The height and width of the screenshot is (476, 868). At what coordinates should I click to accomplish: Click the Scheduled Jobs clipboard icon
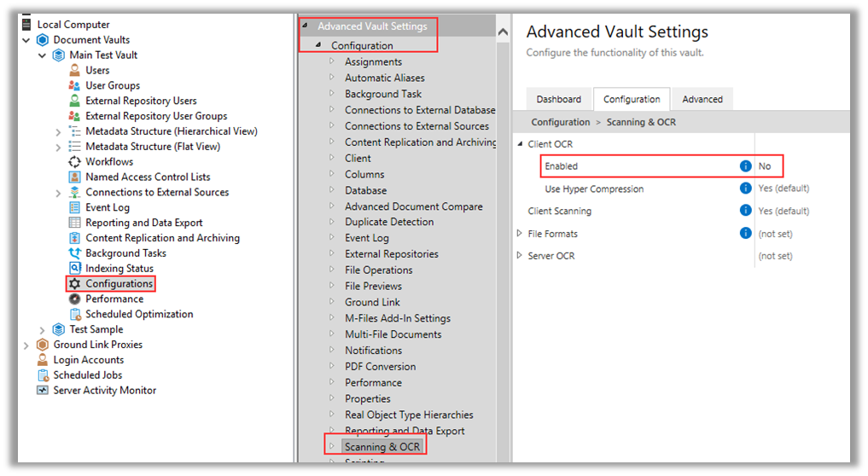(x=43, y=374)
